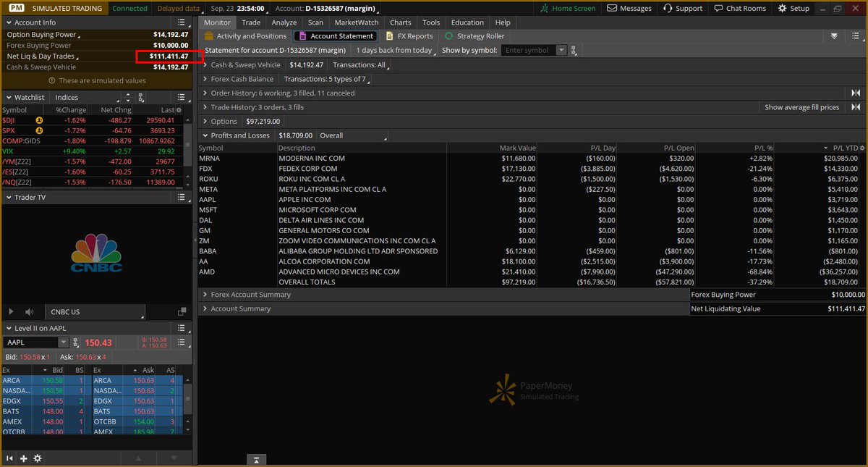Click the Activity and Positions briefcase icon

pos(209,35)
